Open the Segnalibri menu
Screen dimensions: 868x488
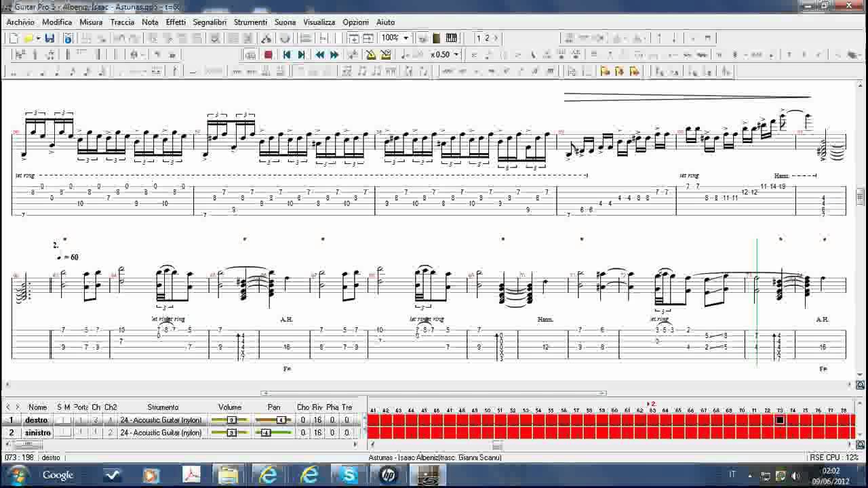point(210,22)
